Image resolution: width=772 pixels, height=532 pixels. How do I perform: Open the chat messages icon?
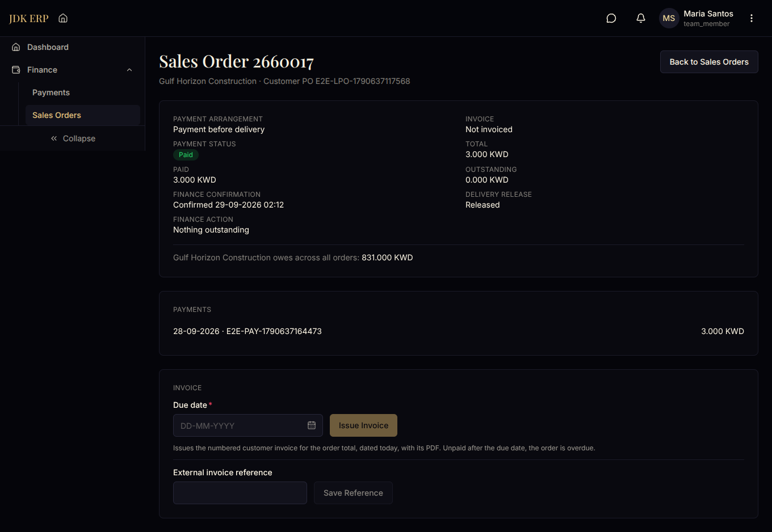(x=611, y=18)
